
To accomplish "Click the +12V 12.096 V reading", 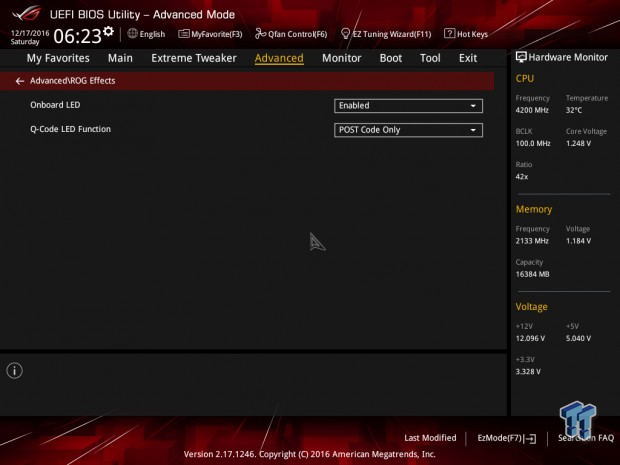I will [530, 338].
